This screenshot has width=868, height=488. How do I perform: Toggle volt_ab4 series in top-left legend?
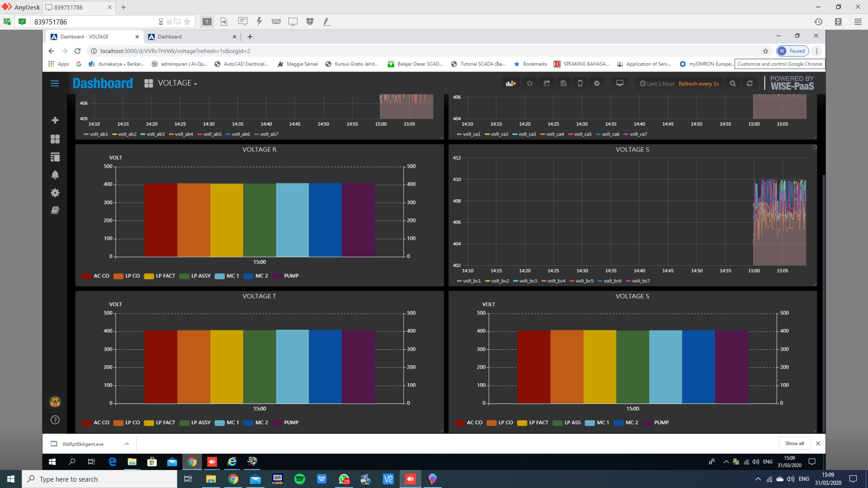pyautogui.click(x=181, y=134)
